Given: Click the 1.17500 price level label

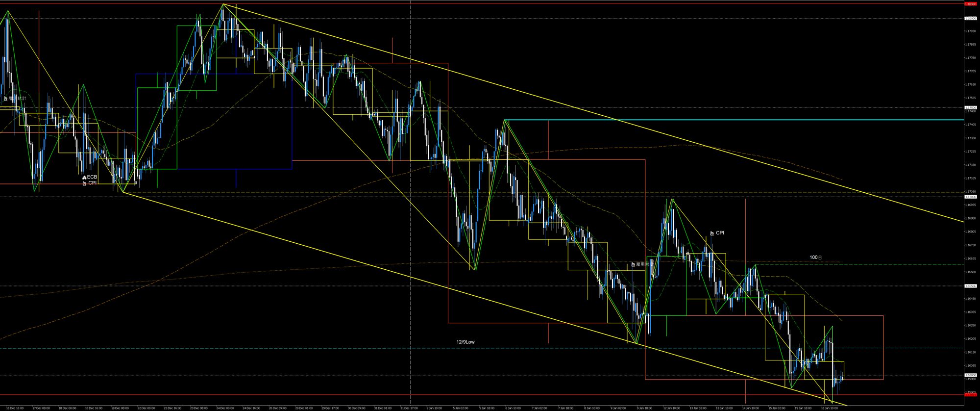Looking at the screenshot, I should [970, 107].
